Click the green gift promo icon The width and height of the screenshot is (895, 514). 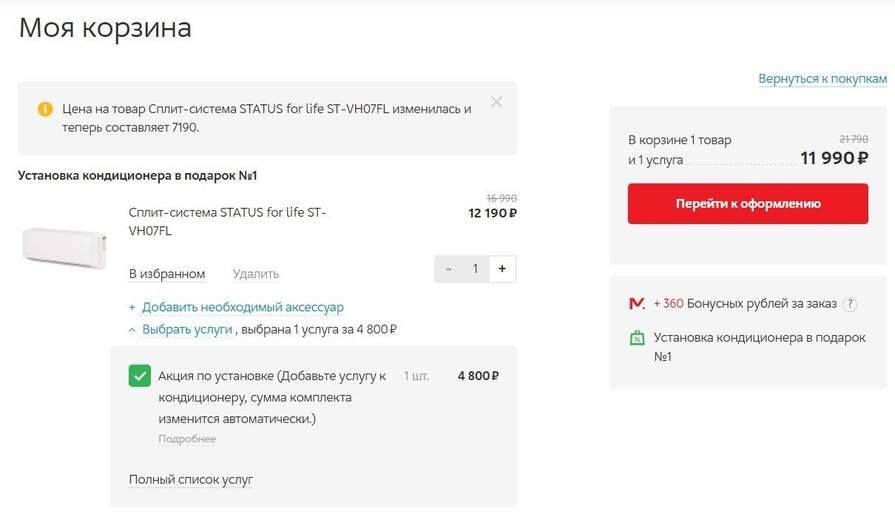click(636, 338)
